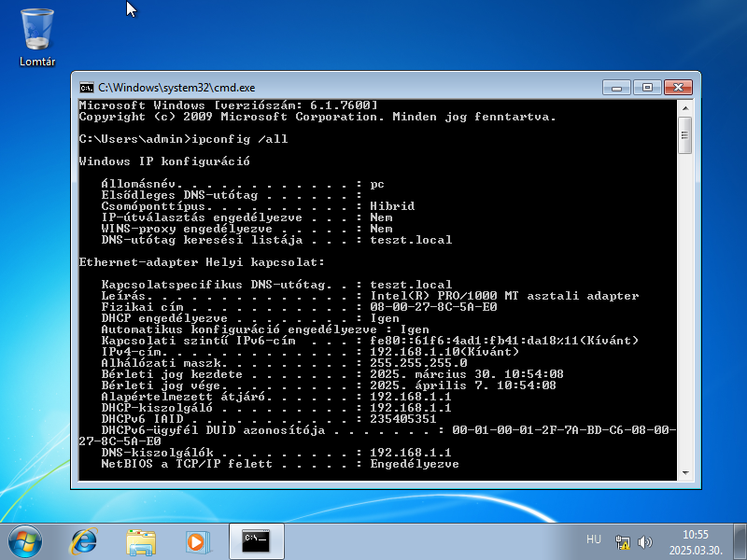The height and width of the screenshot is (560, 747).
Task: Open the Lomtár recycle bin icon
Action: pyautogui.click(x=37, y=33)
